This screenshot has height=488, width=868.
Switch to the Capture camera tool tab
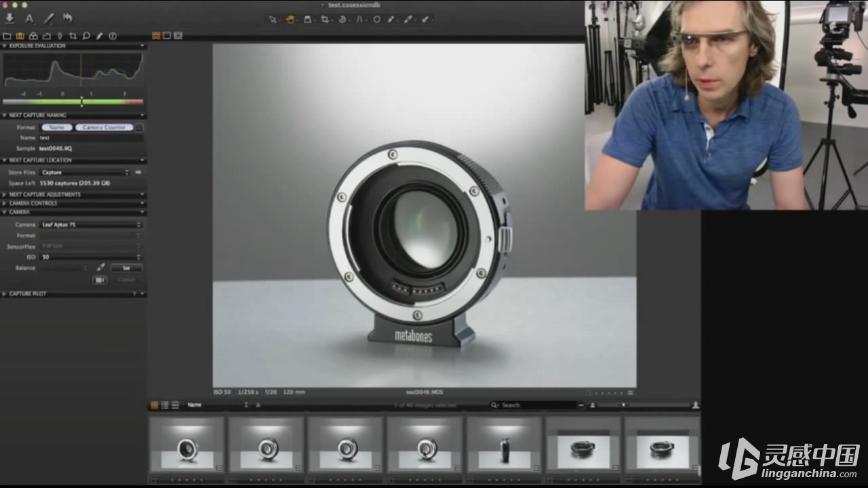pyautogui.click(x=20, y=36)
